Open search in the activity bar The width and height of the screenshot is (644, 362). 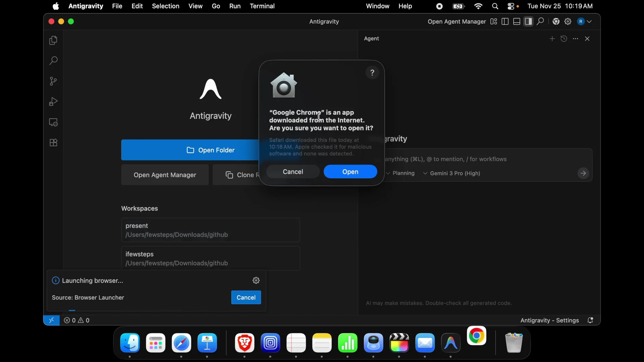53,61
